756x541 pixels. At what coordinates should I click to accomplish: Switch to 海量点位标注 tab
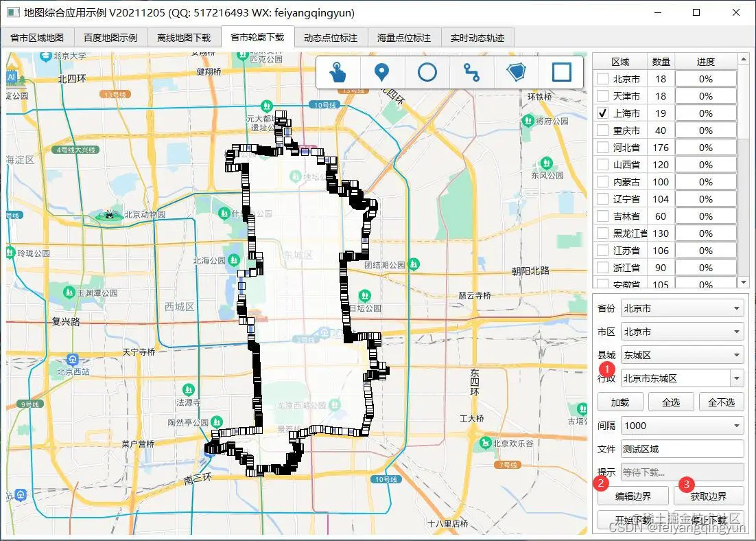coord(404,38)
